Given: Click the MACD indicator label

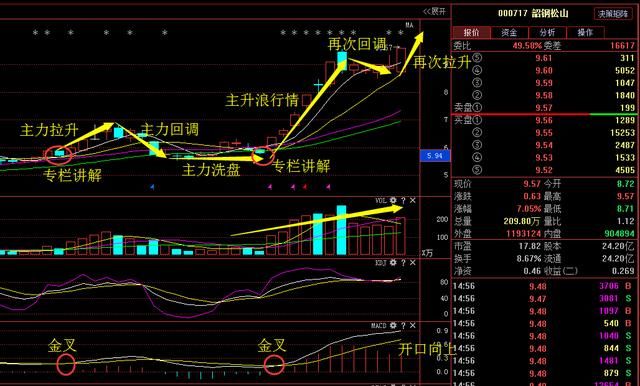Looking at the screenshot, I should [379, 326].
